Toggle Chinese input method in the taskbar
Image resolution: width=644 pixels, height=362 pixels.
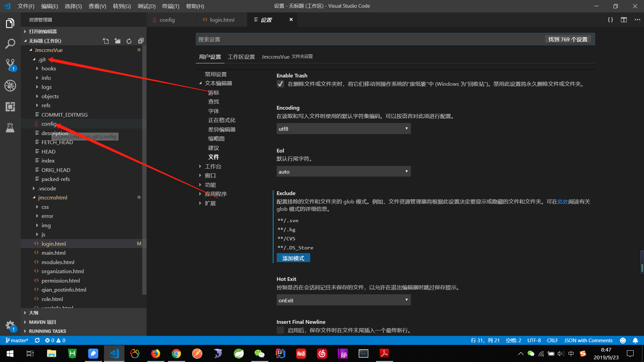pyautogui.click(x=571, y=353)
